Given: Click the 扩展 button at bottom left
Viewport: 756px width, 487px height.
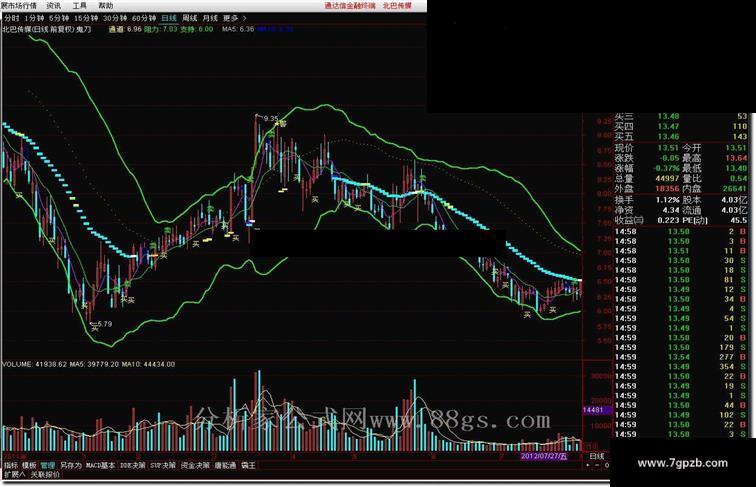Looking at the screenshot, I should coord(14,474).
